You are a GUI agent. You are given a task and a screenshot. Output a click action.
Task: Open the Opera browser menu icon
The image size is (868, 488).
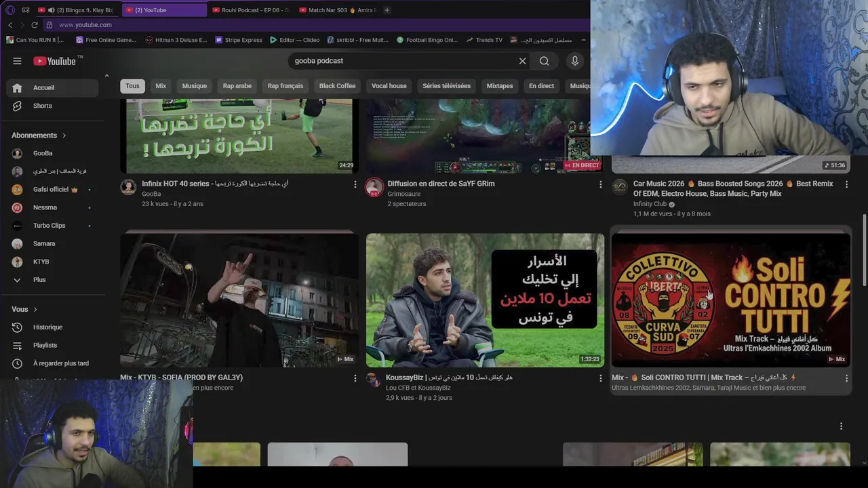(9, 10)
